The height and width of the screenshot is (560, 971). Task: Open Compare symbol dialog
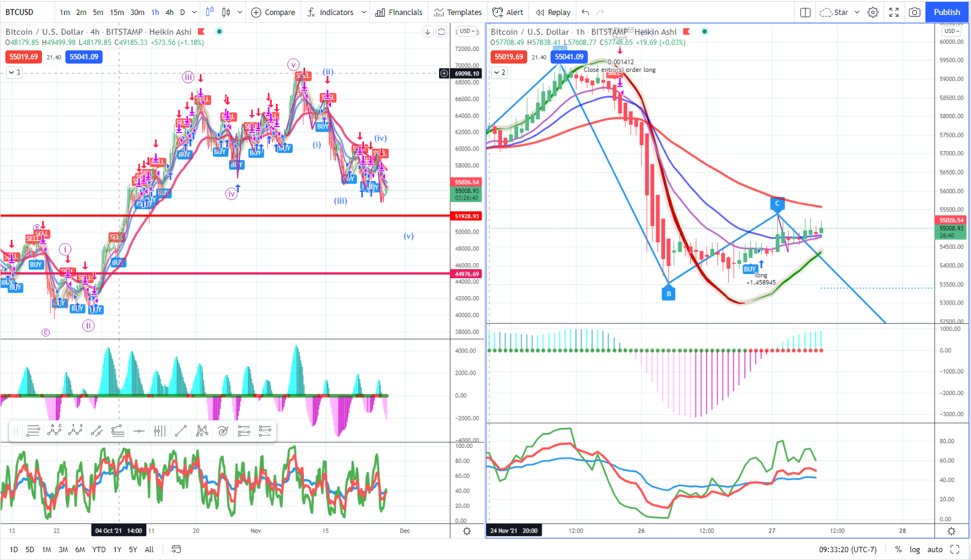pos(273,12)
